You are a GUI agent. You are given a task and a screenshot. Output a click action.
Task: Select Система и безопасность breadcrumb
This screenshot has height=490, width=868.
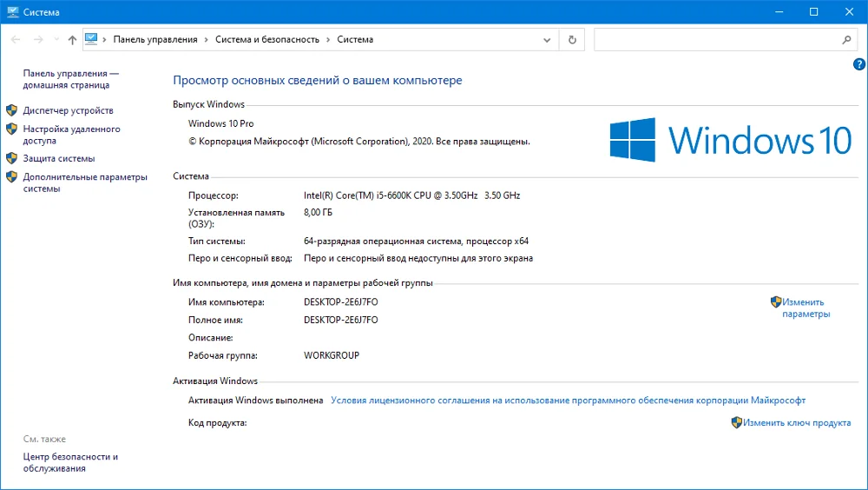coord(267,39)
